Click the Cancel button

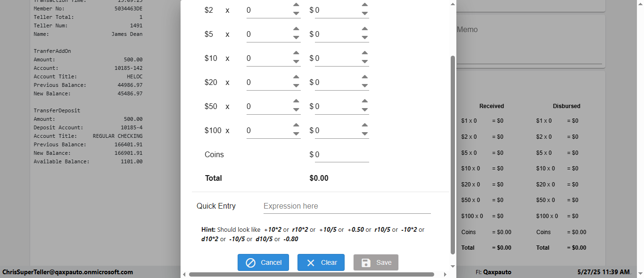point(263,262)
